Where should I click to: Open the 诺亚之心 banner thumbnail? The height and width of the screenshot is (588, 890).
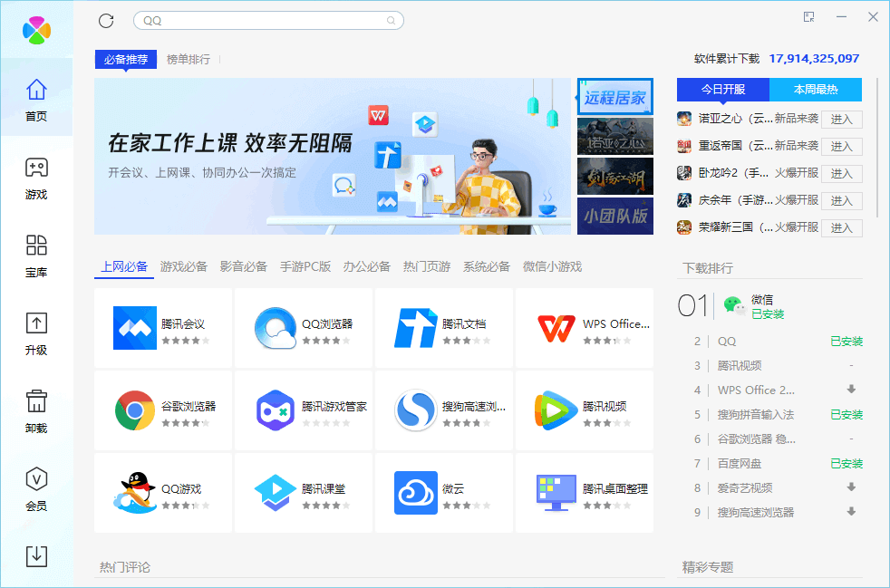[x=615, y=137]
